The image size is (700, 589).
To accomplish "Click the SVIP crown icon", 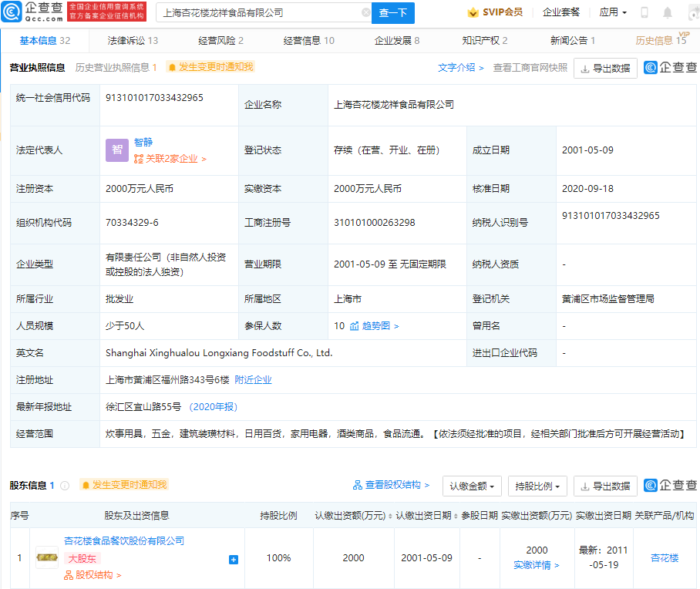I will pyautogui.click(x=473, y=12).
